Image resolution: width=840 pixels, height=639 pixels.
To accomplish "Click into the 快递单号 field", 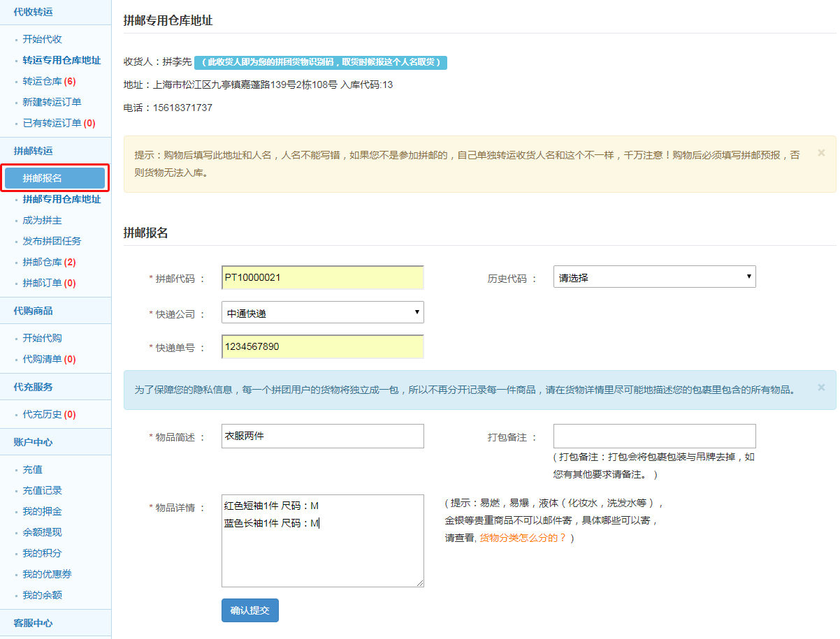I will click(322, 347).
